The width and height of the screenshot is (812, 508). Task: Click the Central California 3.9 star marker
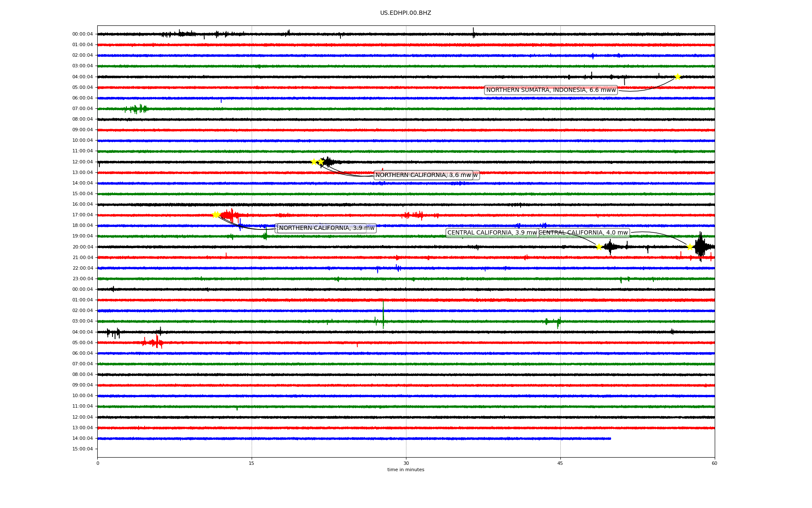coord(599,247)
